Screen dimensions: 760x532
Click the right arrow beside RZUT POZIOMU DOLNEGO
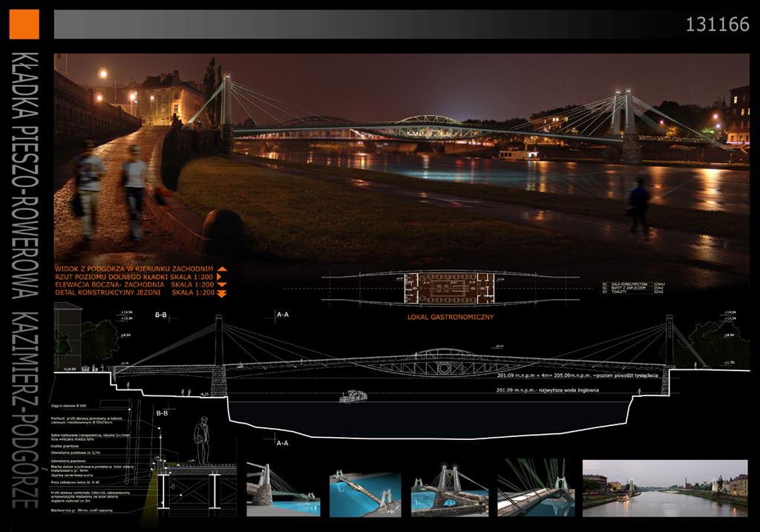221,277
